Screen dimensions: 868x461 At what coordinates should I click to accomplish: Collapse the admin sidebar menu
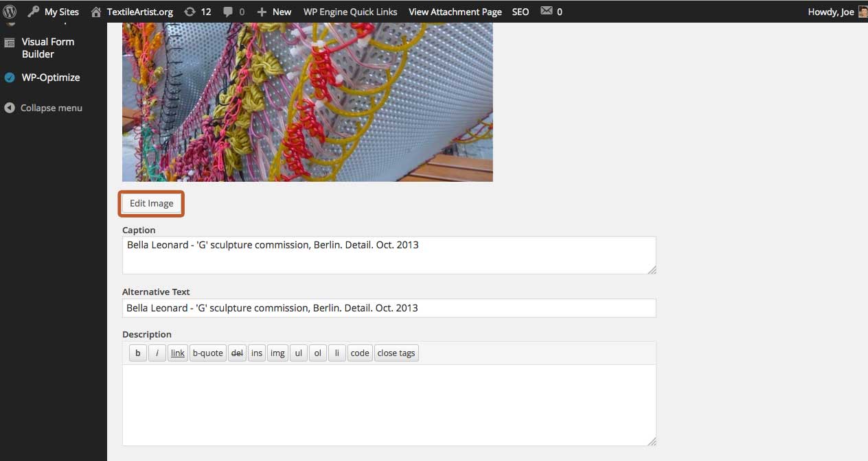44,108
